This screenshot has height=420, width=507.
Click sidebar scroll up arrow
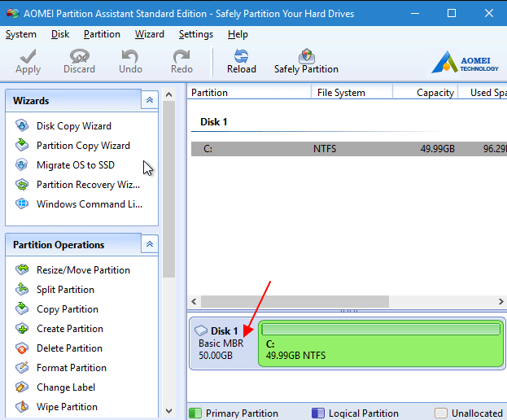(168, 94)
